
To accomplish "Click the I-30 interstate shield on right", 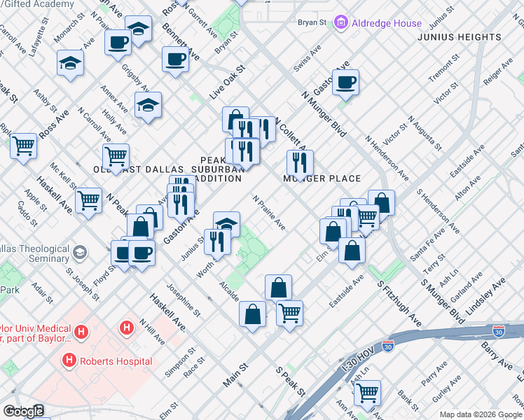I will click(499, 332).
